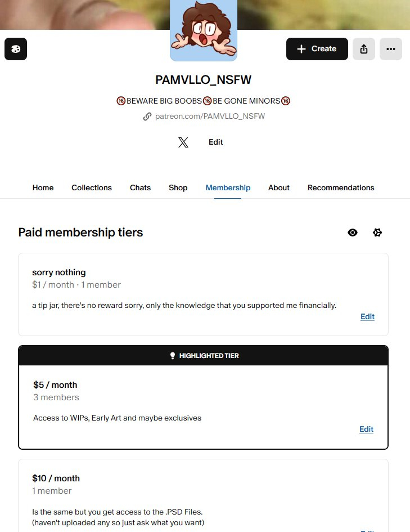410x532 pixels.
Task: Select the Membership tab
Action: click(x=228, y=188)
